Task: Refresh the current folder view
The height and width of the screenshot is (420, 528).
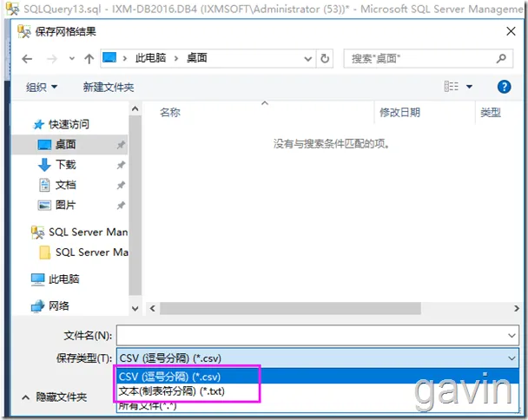Action: [325, 58]
